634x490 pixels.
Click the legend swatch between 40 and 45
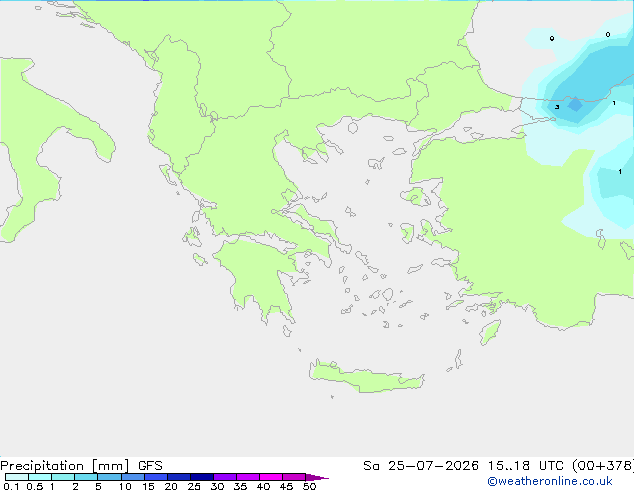(271, 477)
